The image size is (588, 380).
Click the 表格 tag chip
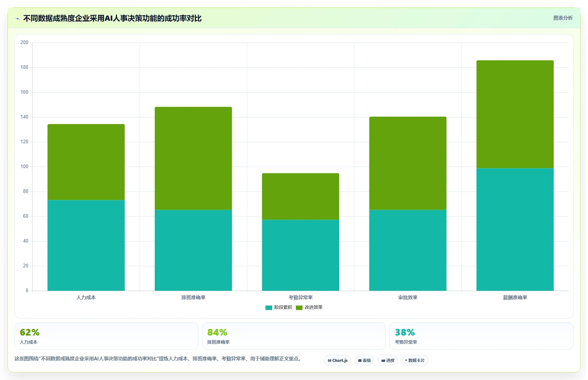(364, 360)
